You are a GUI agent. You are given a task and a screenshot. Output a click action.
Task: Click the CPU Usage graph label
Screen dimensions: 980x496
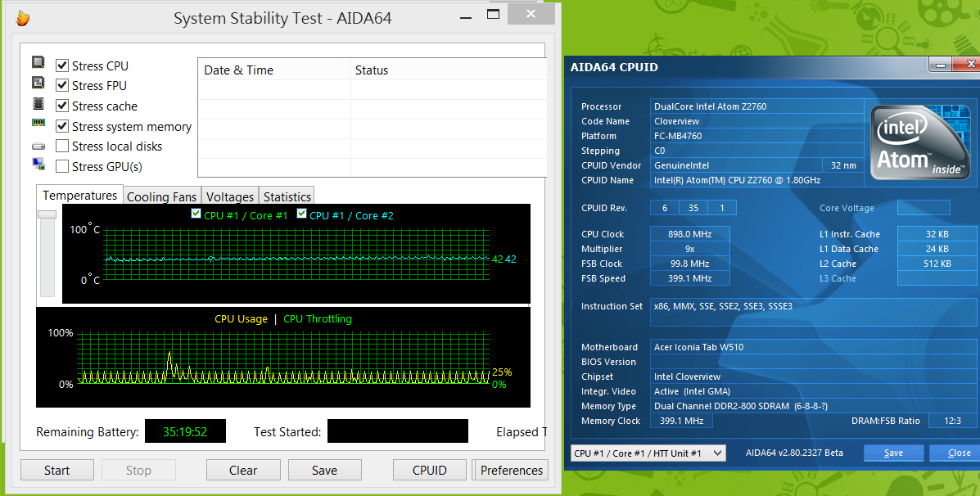[241, 318]
